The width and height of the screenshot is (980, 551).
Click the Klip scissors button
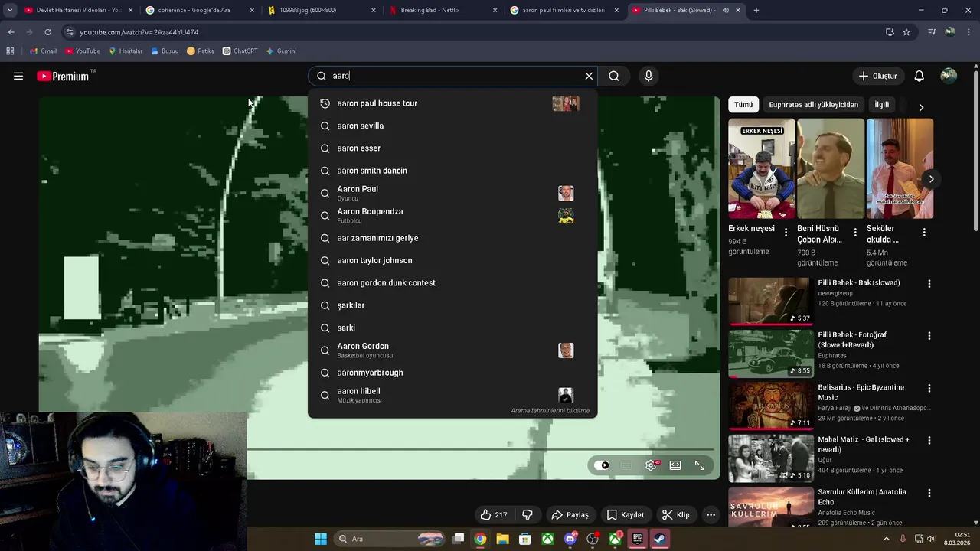[x=676, y=515]
